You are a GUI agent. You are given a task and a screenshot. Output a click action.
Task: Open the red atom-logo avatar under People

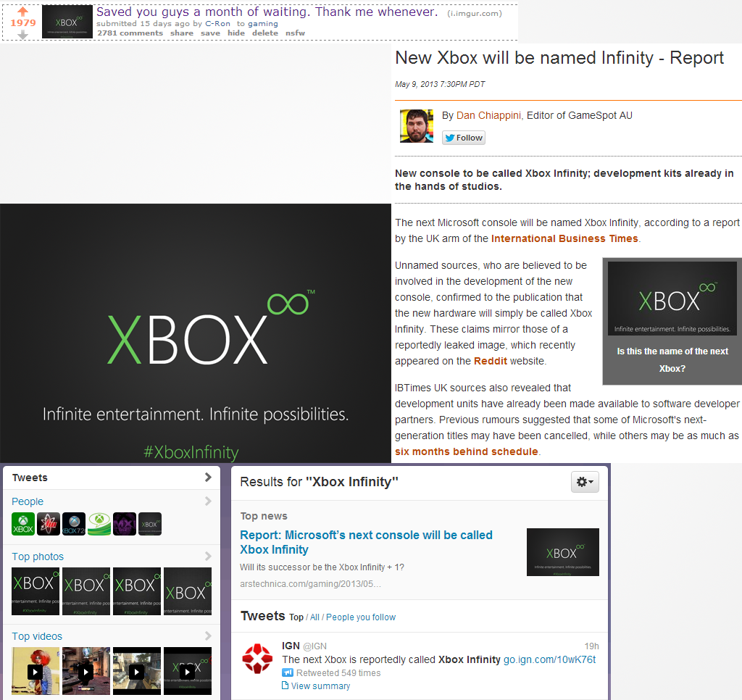[x=49, y=524]
